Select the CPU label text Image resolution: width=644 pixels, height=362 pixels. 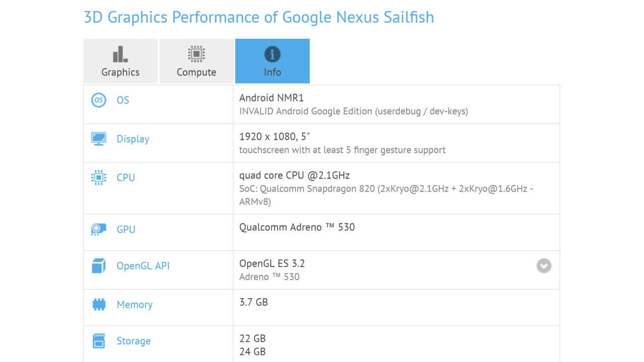coord(125,177)
